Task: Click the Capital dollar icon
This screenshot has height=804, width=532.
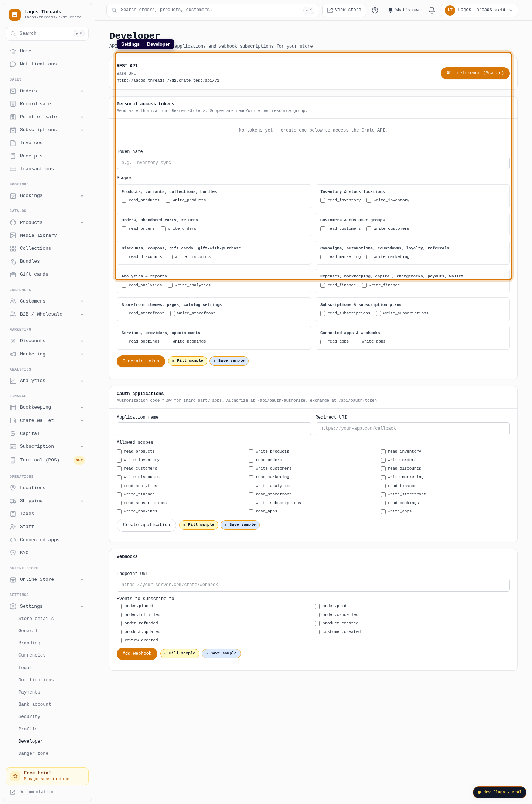Action: (x=13, y=433)
